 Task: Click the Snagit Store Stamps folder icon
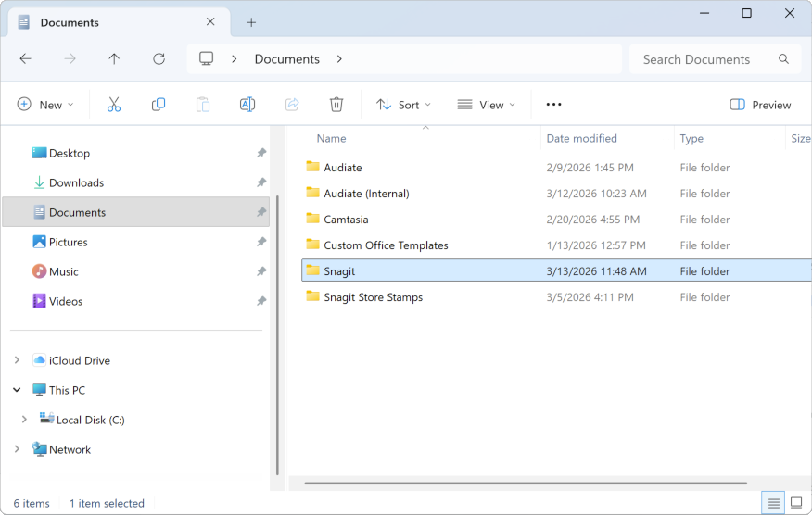pyautogui.click(x=312, y=296)
